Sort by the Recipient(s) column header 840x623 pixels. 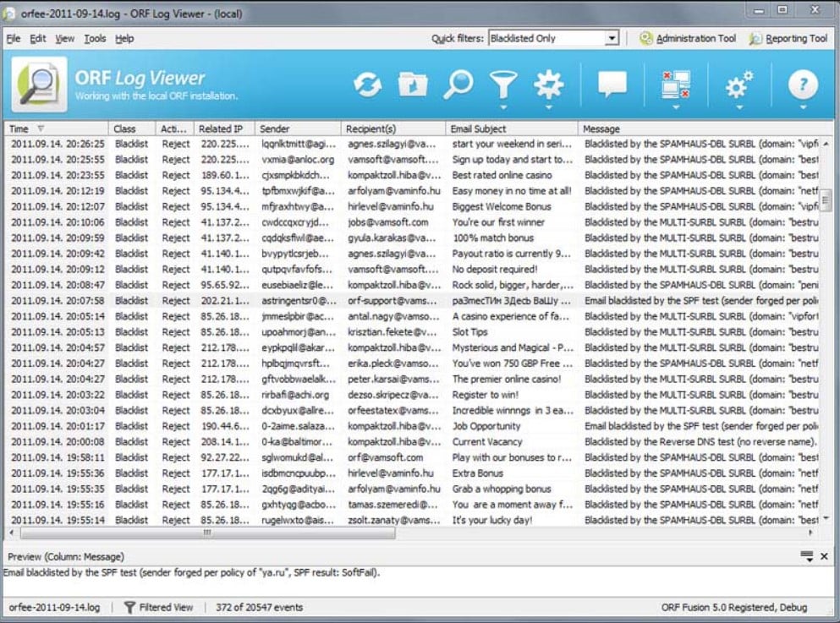coord(393,129)
